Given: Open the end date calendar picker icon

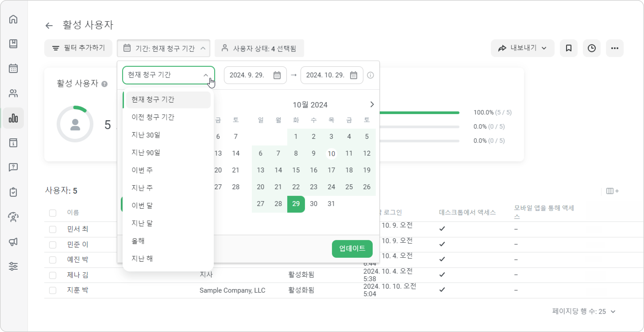Looking at the screenshot, I should click(354, 75).
